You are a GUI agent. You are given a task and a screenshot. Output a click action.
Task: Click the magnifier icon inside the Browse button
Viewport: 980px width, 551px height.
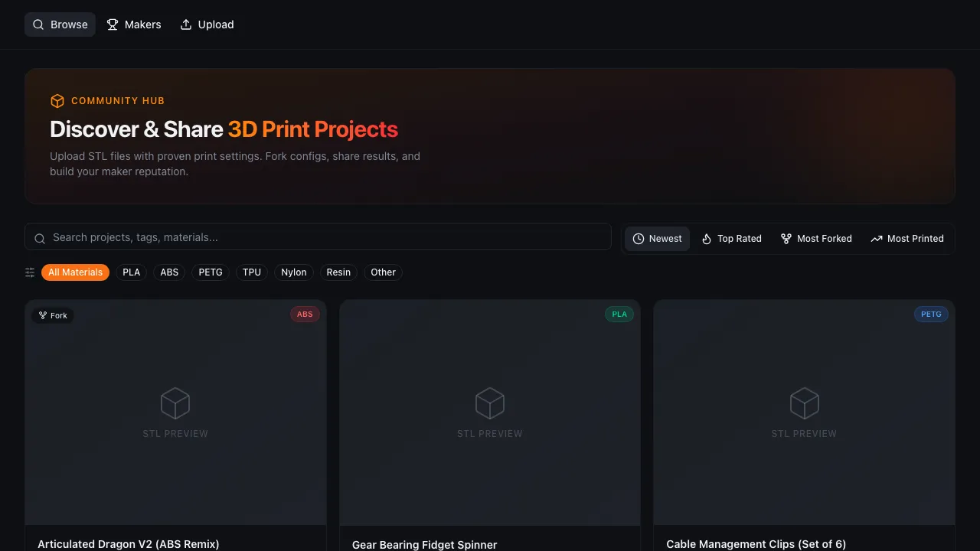tap(38, 24)
